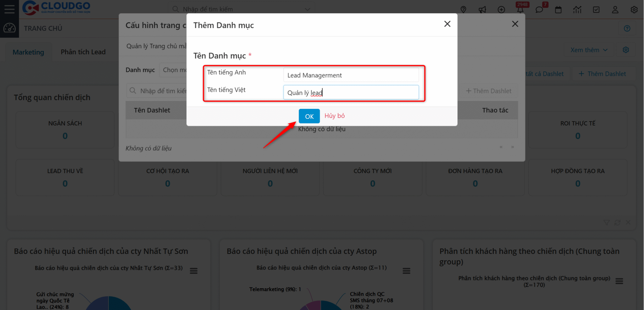644x310 pixels.
Task: Click the CƠ HỘI TẠO RA metric card
Action: click(168, 178)
